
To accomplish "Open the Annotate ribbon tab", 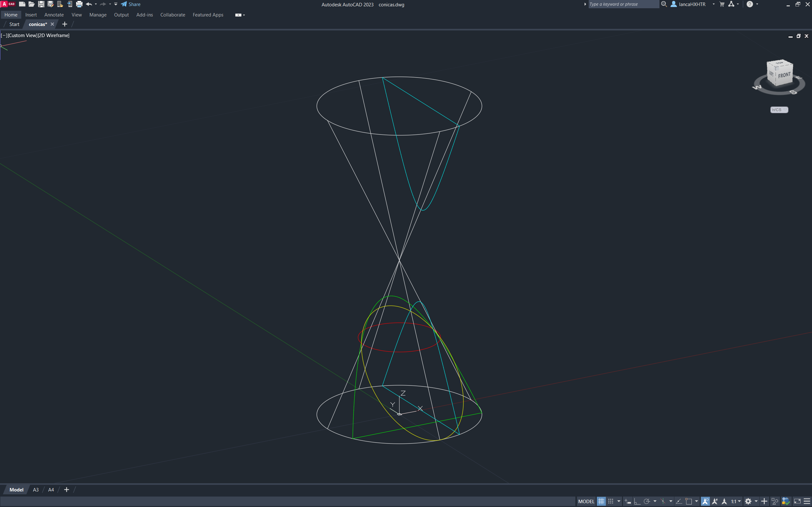I will pos(54,15).
